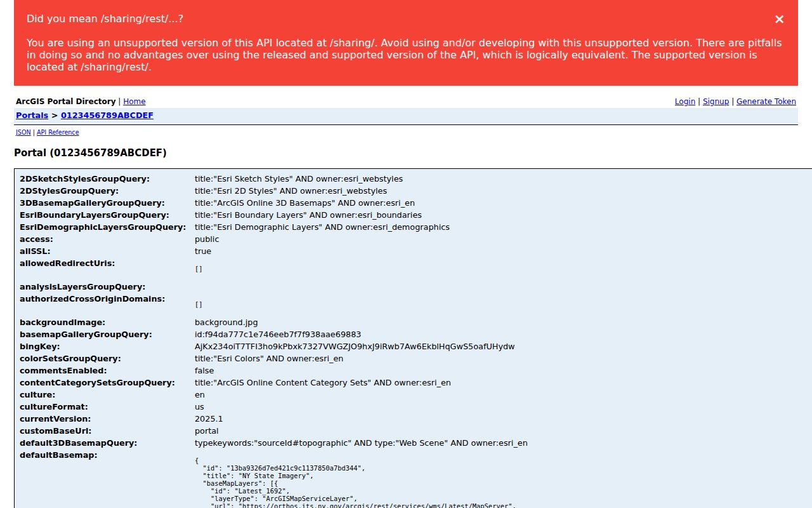
Task: Click the value 'title:"Esri Sketch Styles" AND owner:esri_webstyles'
Action: (299, 179)
